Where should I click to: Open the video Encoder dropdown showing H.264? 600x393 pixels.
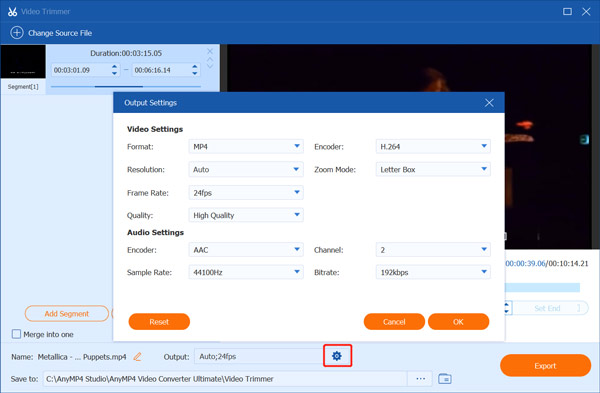433,147
